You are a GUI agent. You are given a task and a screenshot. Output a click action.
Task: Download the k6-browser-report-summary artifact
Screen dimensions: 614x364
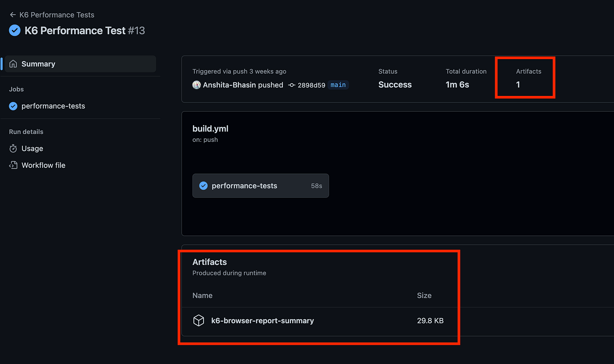(x=263, y=321)
